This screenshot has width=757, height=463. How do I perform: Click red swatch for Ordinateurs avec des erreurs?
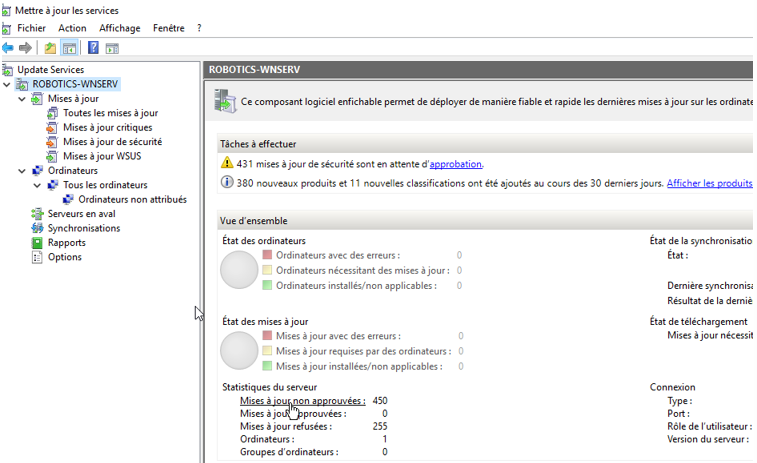(267, 254)
